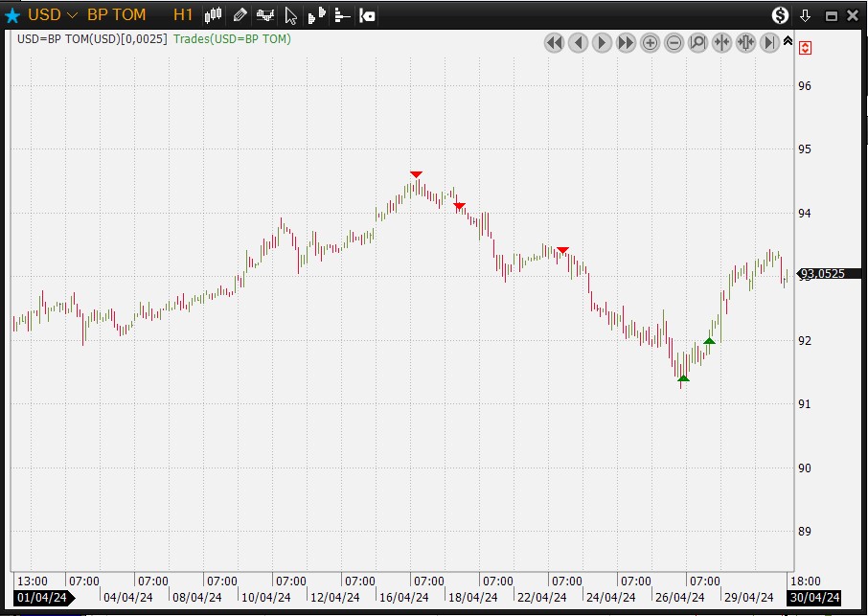Click the blue star favorite icon
This screenshot has height=616, width=868.
12,15
